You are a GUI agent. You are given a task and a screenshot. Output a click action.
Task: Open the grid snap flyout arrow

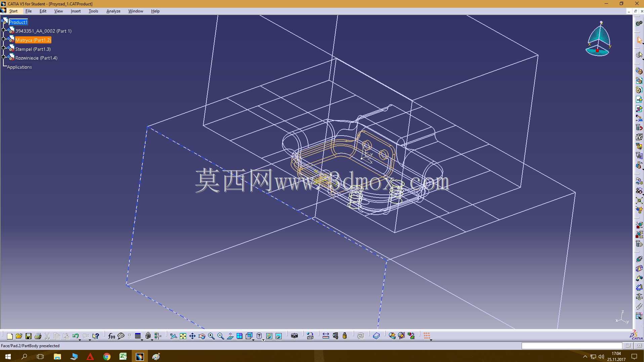(x=431, y=340)
